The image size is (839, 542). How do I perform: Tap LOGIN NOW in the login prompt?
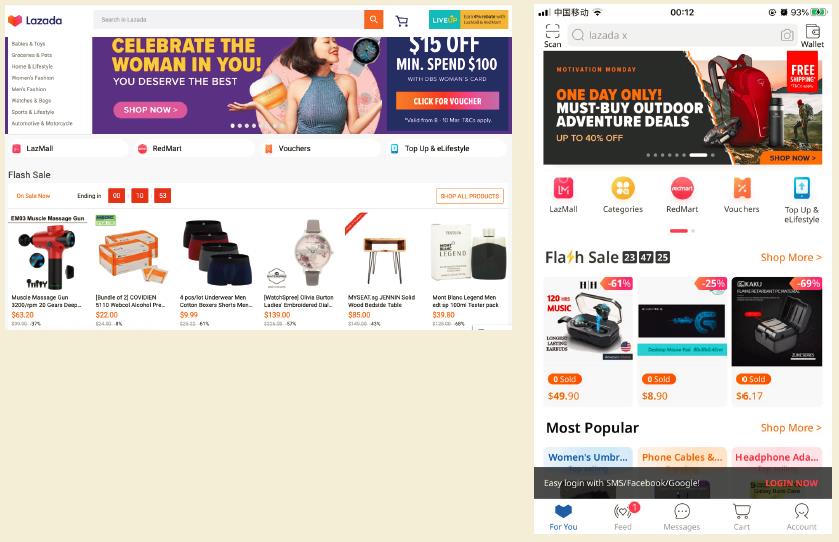tap(791, 483)
